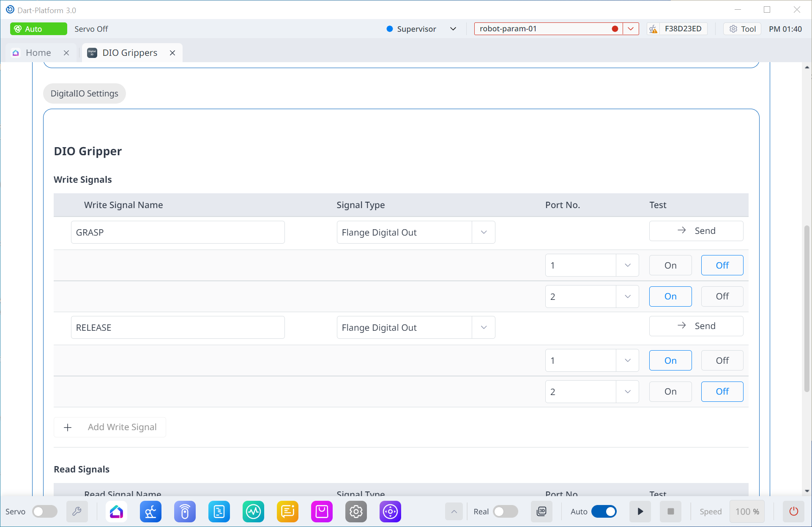The width and height of the screenshot is (812, 527).
Task: Open GRASP Signal Type dropdown
Action: [x=484, y=232]
